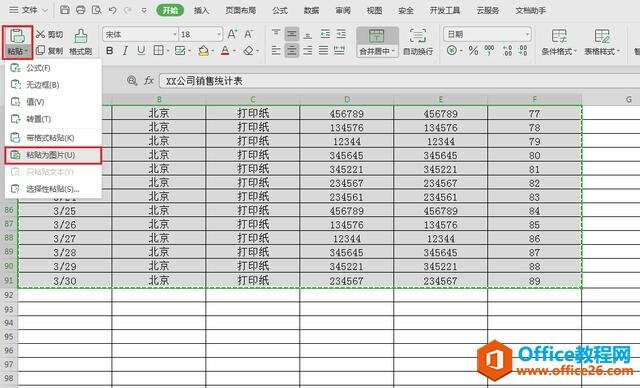This screenshot has height=388, width=640.
Task: Toggle Bold formatting
Action: pos(109,51)
